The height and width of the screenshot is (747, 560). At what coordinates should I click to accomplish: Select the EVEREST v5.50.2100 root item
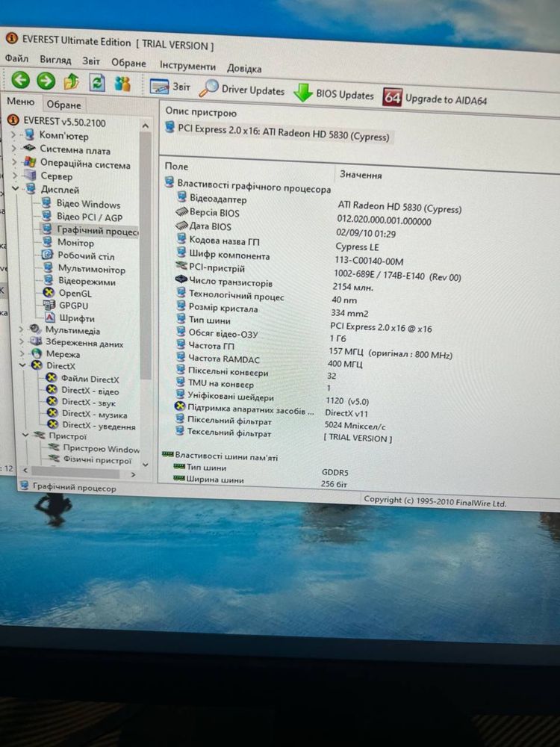click(x=57, y=121)
